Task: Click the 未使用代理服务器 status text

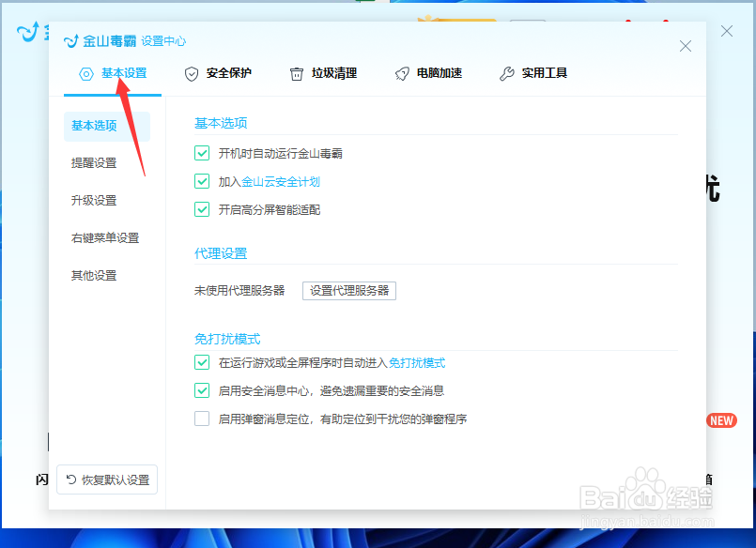Action: 239,291
